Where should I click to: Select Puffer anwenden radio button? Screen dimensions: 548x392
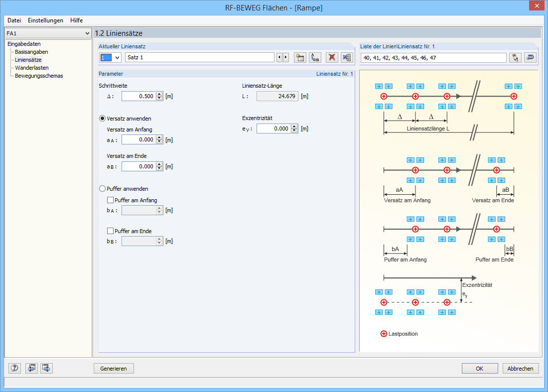(x=103, y=189)
